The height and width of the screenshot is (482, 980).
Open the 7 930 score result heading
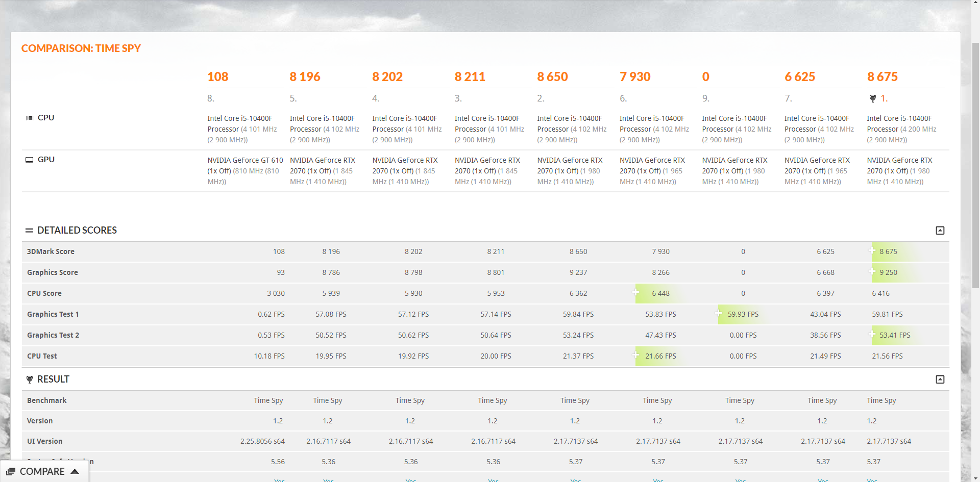tap(635, 77)
